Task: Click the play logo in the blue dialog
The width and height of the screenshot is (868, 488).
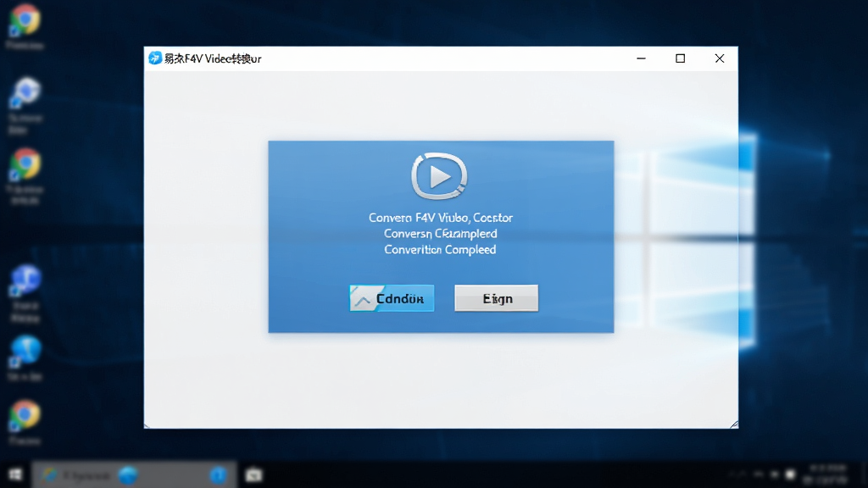Action: [439, 176]
